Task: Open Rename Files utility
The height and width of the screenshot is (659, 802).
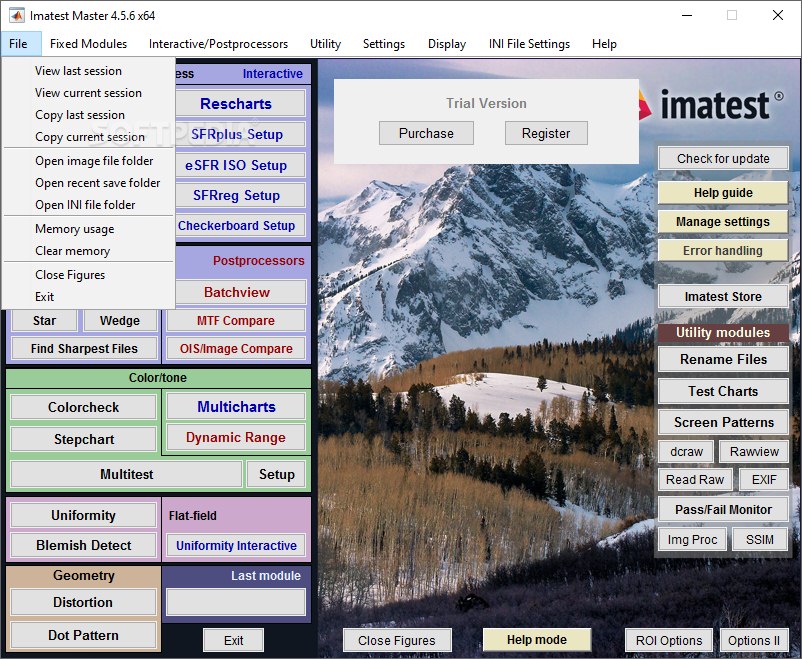Action: coord(723,359)
